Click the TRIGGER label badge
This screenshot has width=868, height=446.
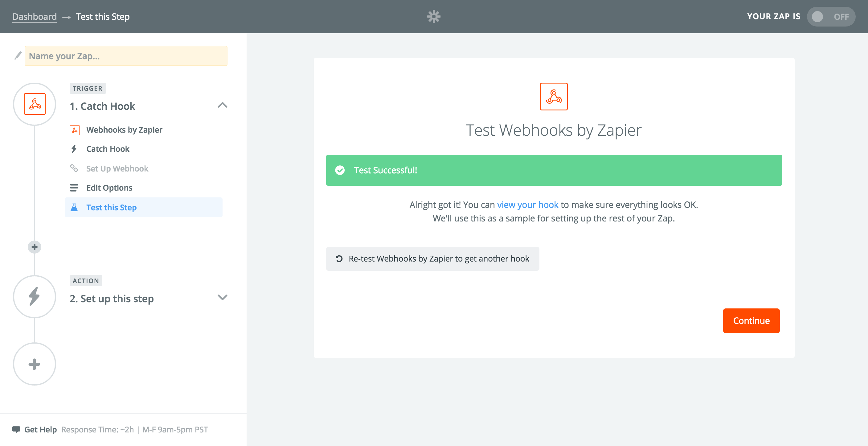(x=88, y=88)
